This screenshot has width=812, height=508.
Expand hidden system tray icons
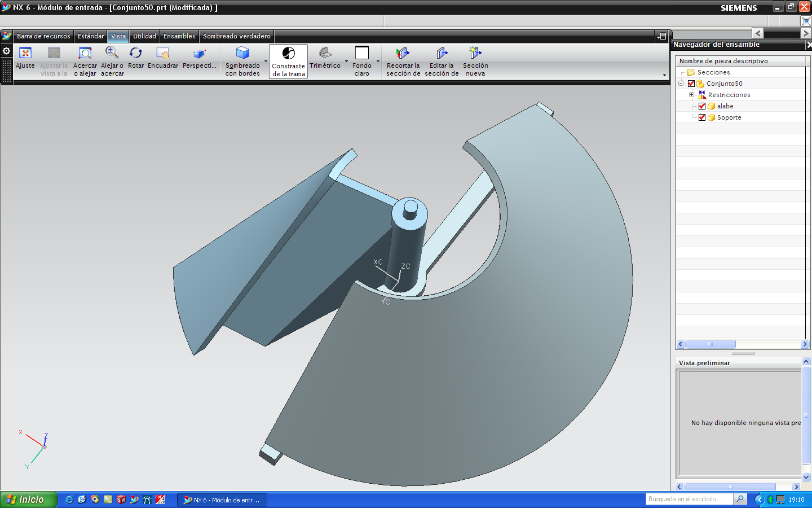(759, 500)
